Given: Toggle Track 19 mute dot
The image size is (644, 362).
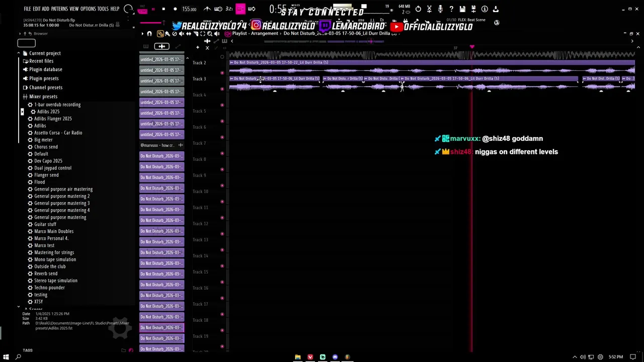Looking at the screenshot, I should click(x=222, y=346).
